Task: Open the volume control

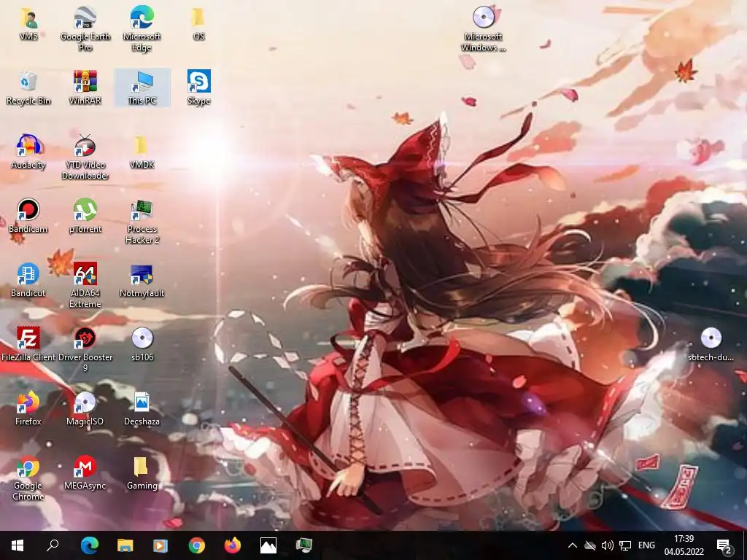Action: pyautogui.click(x=608, y=545)
